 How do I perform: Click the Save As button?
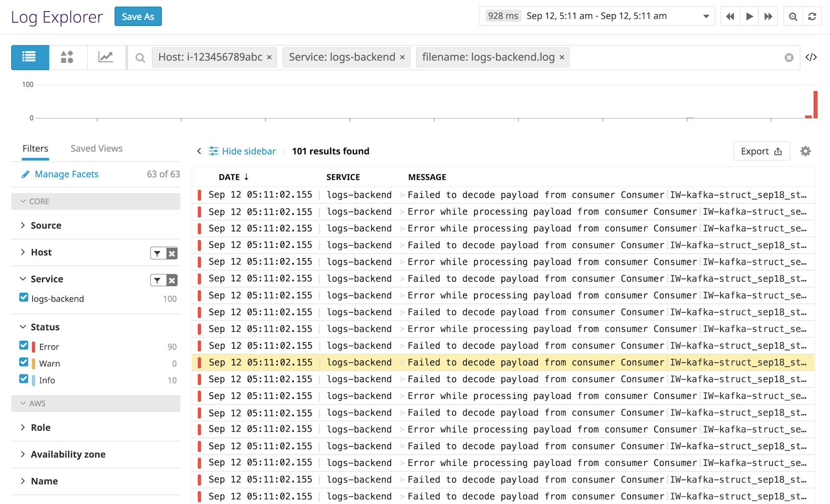click(138, 16)
